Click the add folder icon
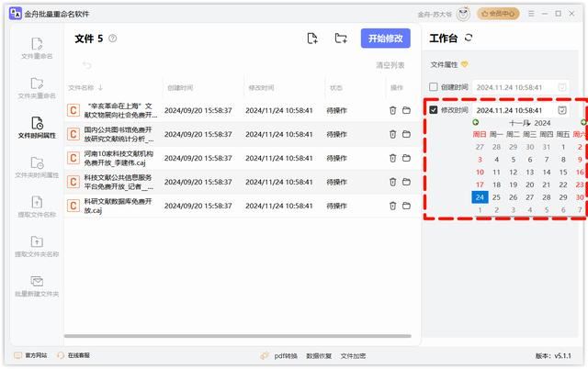588x369 pixels. coord(341,39)
